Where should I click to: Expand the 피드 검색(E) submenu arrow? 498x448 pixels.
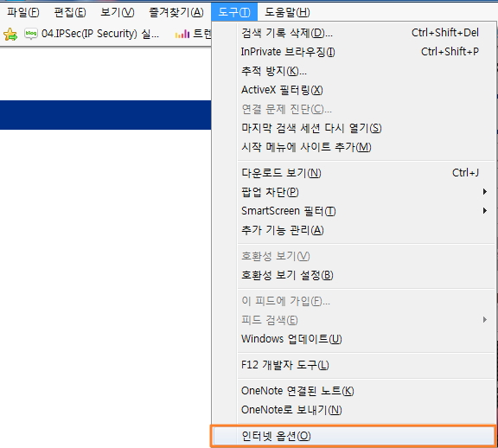[485, 320]
